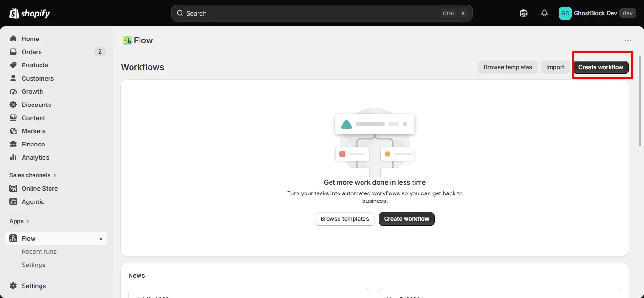The height and width of the screenshot is (298, 644).
Task: Click the Products tag icon
Action: tap(13, 65)
